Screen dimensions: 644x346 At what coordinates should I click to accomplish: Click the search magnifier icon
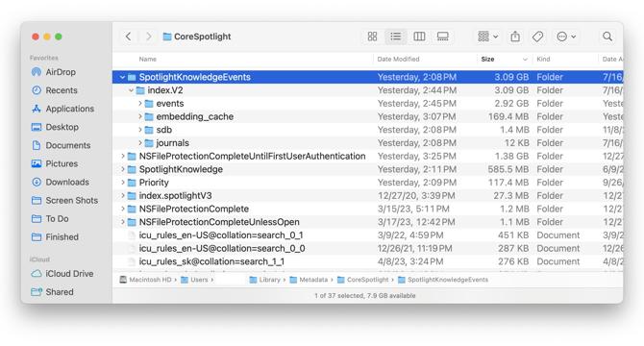click(x=607, y=37)
